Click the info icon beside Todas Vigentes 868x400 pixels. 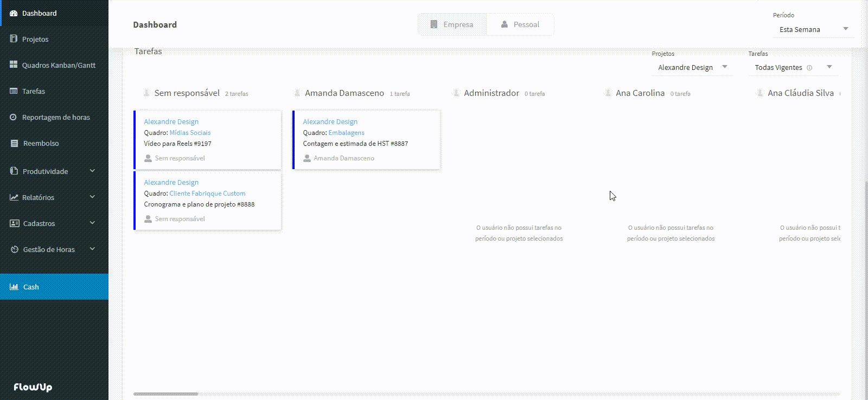(x=809, y=68)
